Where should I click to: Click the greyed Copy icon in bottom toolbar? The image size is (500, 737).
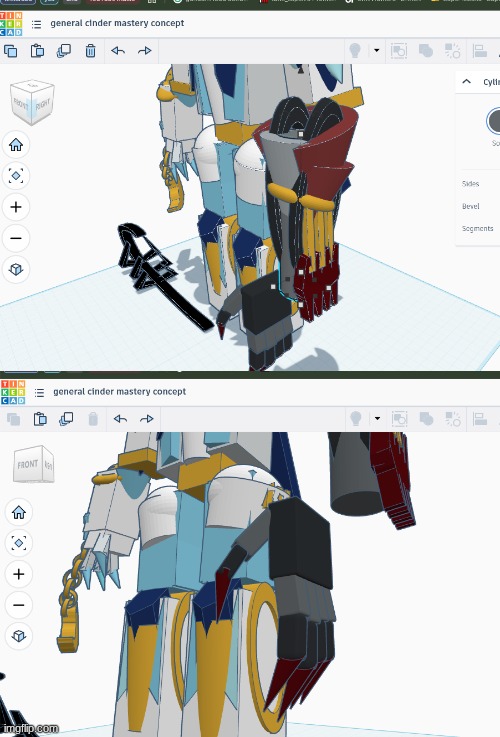pyautogui.click(x=13, y=419)
